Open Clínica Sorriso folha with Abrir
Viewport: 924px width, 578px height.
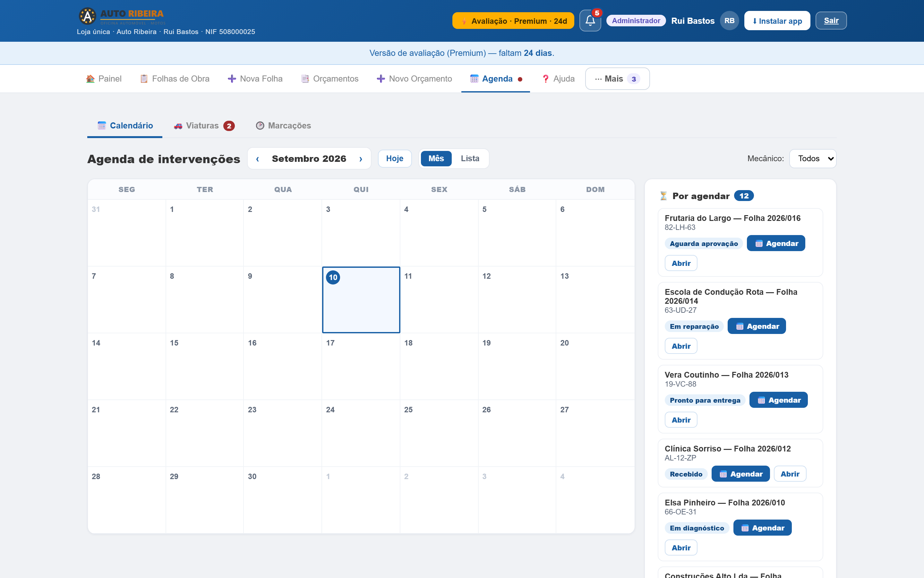pyautogui.click(x=790, y=474)
